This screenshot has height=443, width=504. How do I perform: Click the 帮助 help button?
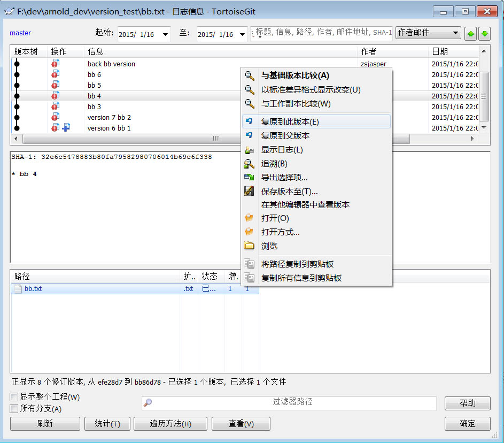(467, 403)
